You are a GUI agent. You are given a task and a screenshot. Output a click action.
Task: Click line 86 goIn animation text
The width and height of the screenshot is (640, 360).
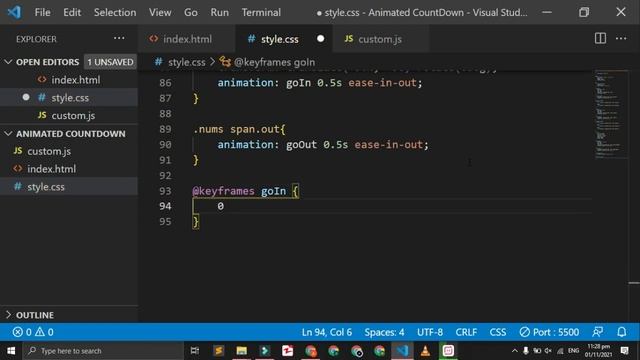point(320,82)
